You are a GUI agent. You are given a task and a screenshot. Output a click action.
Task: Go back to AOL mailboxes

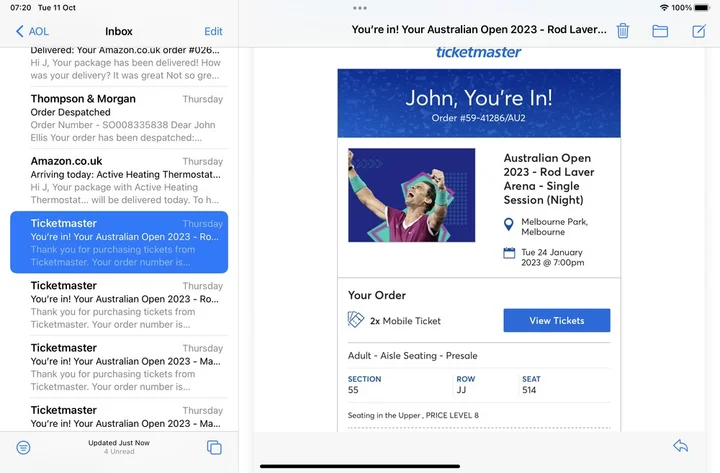[x=33, y=31]
